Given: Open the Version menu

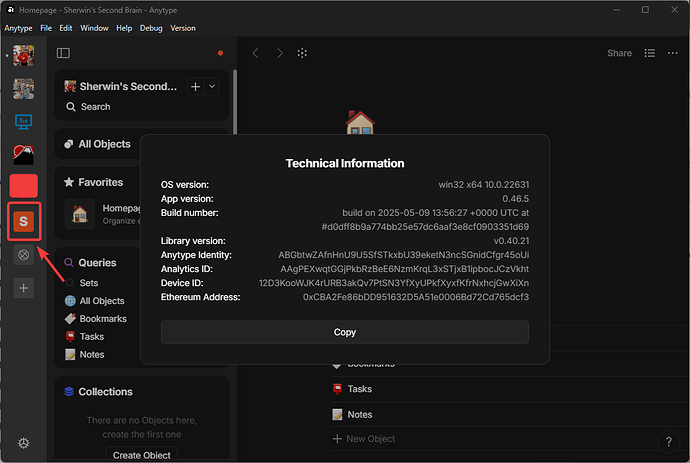Looking at the screenshot, I should pyautogui.click(x=183, y=28).
